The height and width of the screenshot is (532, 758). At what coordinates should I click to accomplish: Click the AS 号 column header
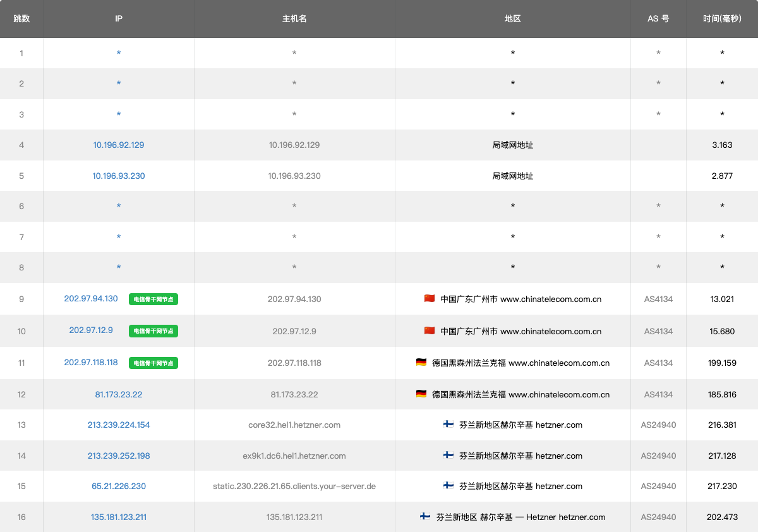658,19
